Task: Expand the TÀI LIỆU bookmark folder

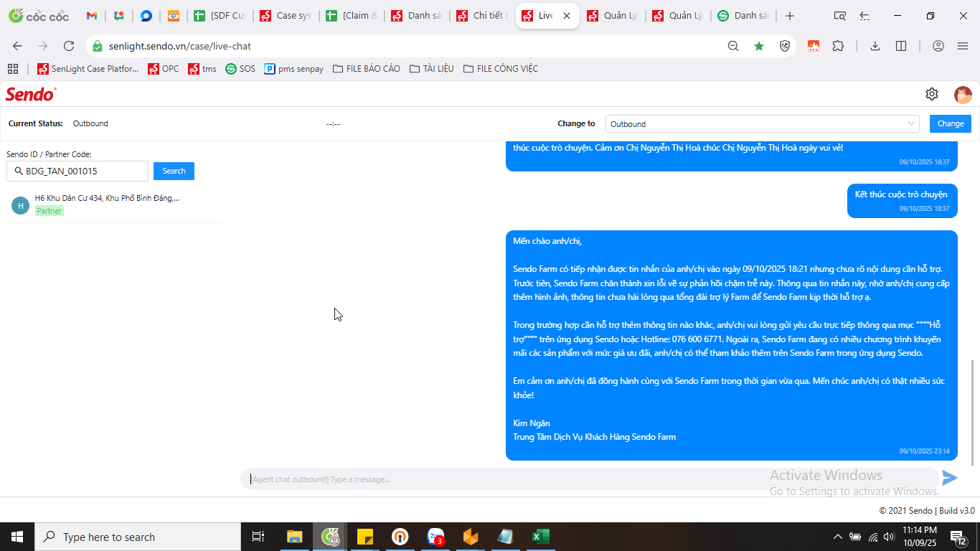Action: (431, 69)
